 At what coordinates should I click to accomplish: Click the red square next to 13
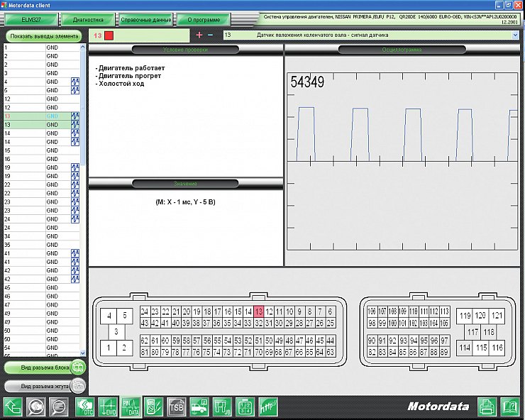[109, 35]
